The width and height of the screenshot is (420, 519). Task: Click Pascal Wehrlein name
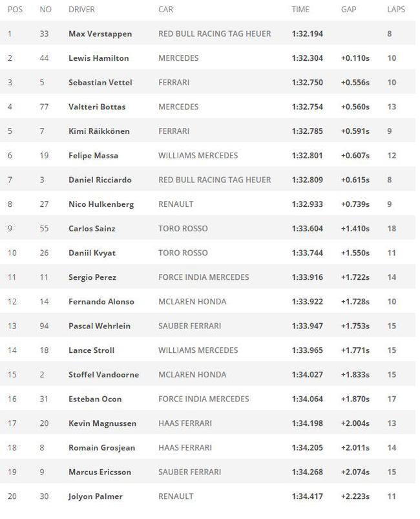point(100,326)
